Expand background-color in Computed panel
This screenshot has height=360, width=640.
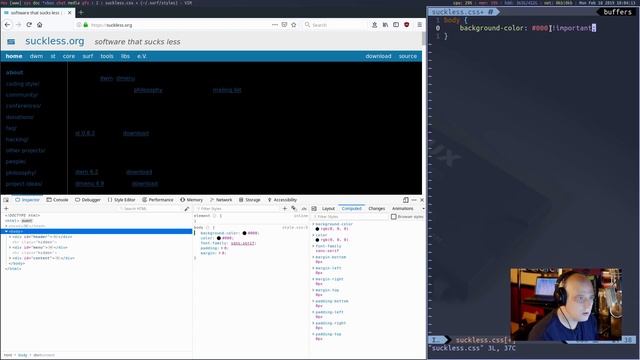tap(313, 224)
